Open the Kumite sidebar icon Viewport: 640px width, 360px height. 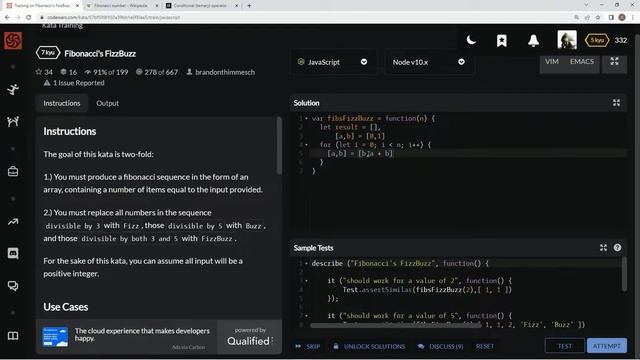tap(13, 121)
